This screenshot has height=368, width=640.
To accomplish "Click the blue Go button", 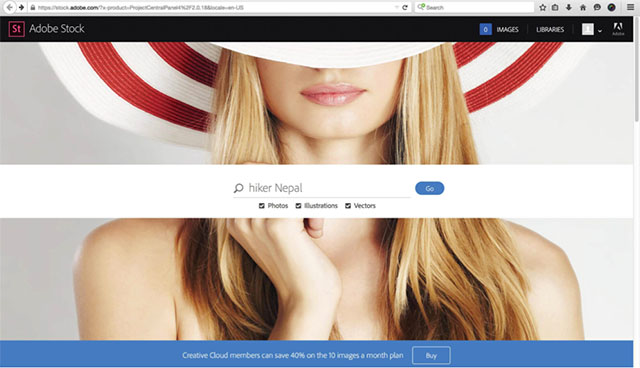I will click(x=429, y=188).
